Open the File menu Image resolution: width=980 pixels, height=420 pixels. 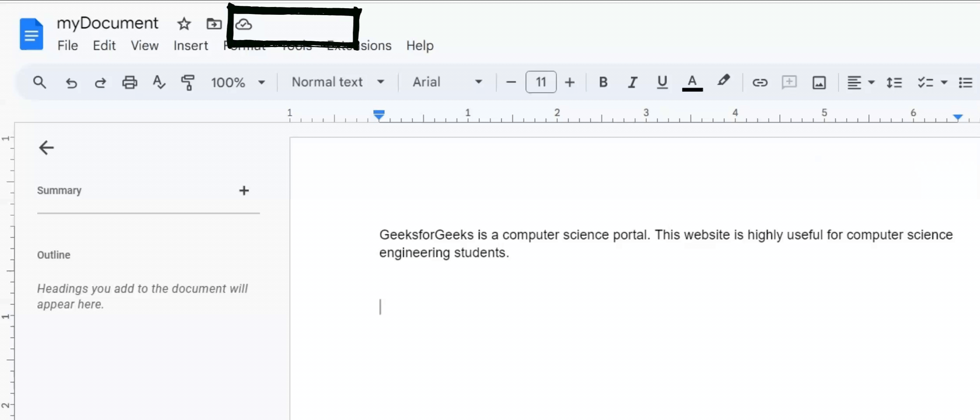coord(68,46)
